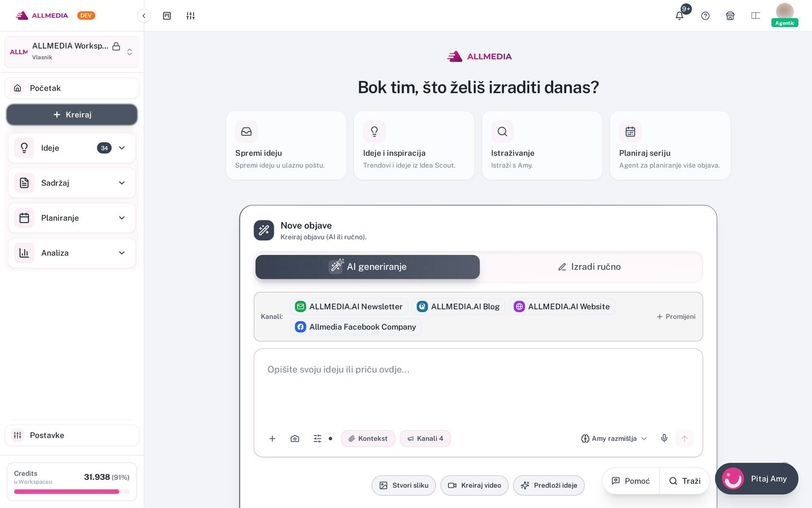
Task: Click the plus attachment icon in composer
Action: coord(272,439)
